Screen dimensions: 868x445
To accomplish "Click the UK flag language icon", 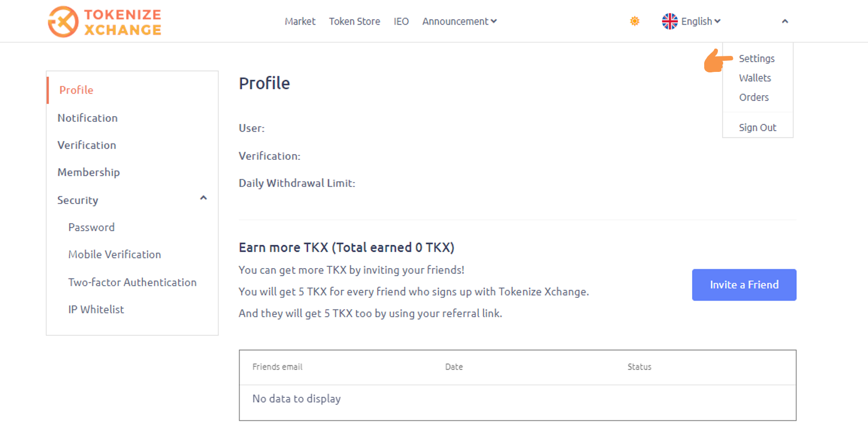I will pos(670,21).
